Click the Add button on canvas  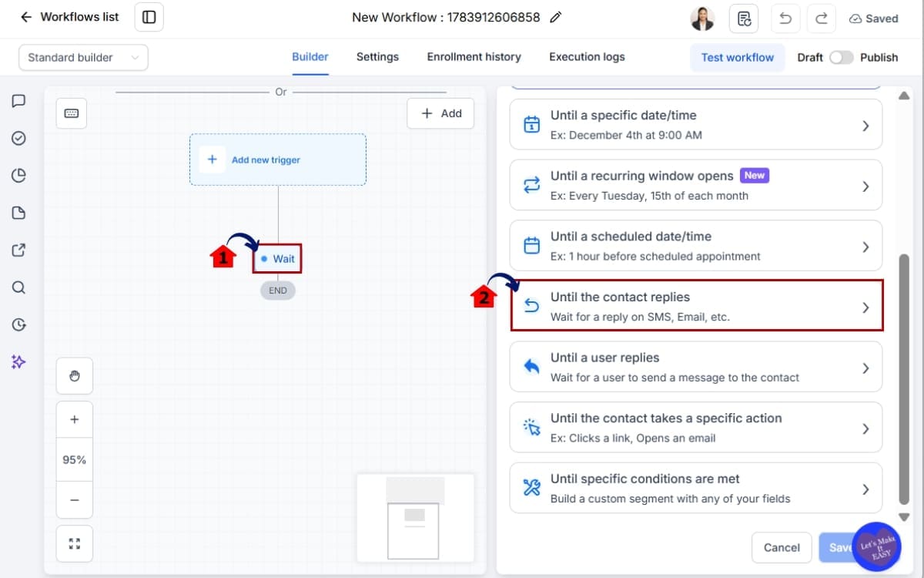click(440, 113)
